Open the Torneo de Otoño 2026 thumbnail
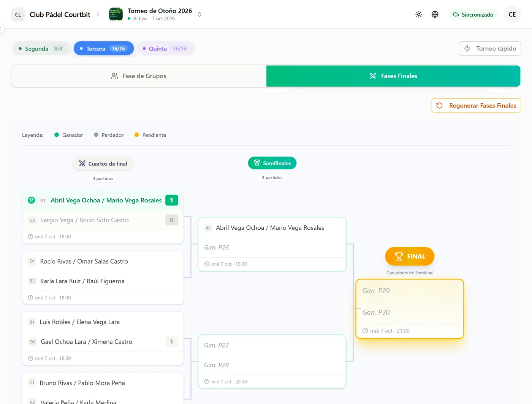Viewport: 532px width, 404px height. coord(116,14)
